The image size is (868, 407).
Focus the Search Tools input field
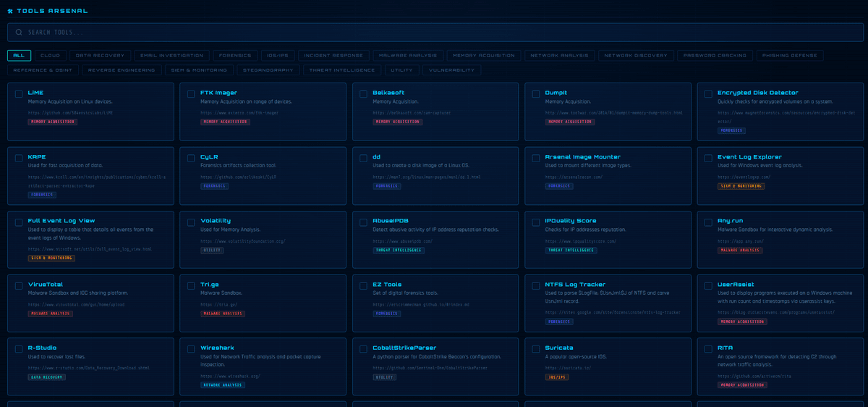coord(434,33)
